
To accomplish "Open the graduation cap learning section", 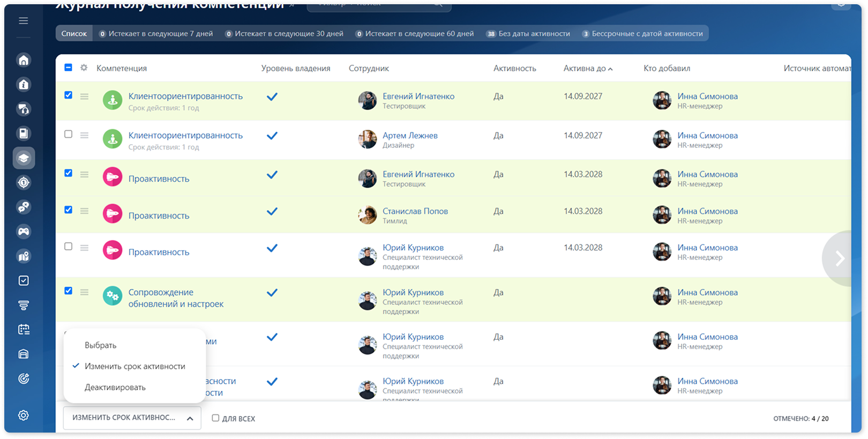I will click(x=24, y=158).
